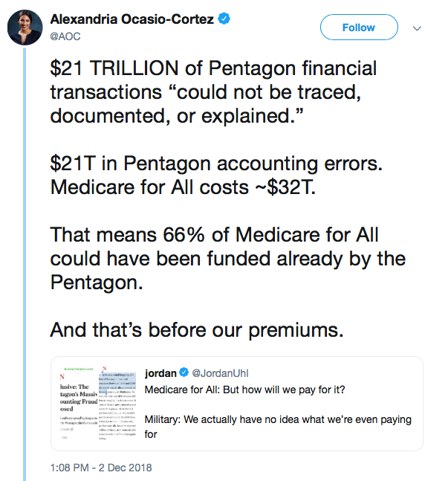Open the tweet timestamp 1:08 PM - 2 Dec 2018
This screenshot has width=448, height=481.
(x=101, y=468)
